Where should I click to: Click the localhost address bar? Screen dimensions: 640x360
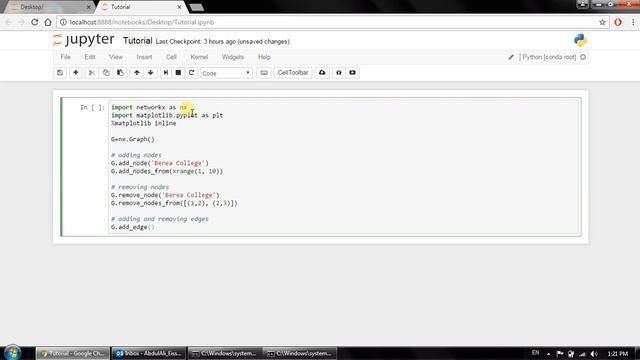coord(333,22)
